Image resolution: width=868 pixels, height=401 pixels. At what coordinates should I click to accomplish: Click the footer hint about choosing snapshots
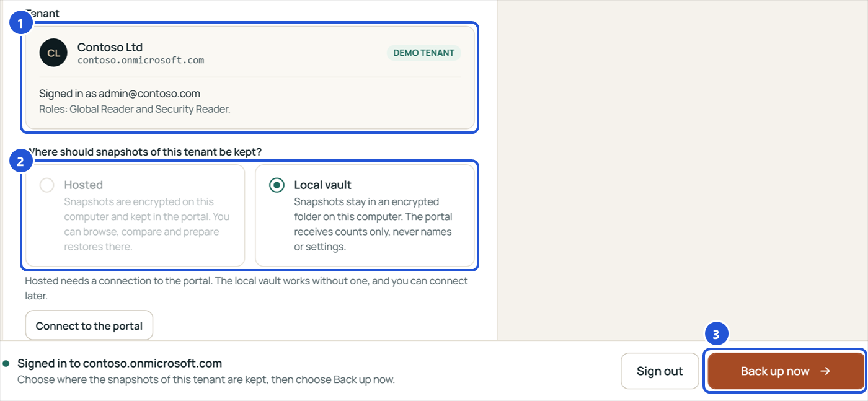[x=206, y=379]
